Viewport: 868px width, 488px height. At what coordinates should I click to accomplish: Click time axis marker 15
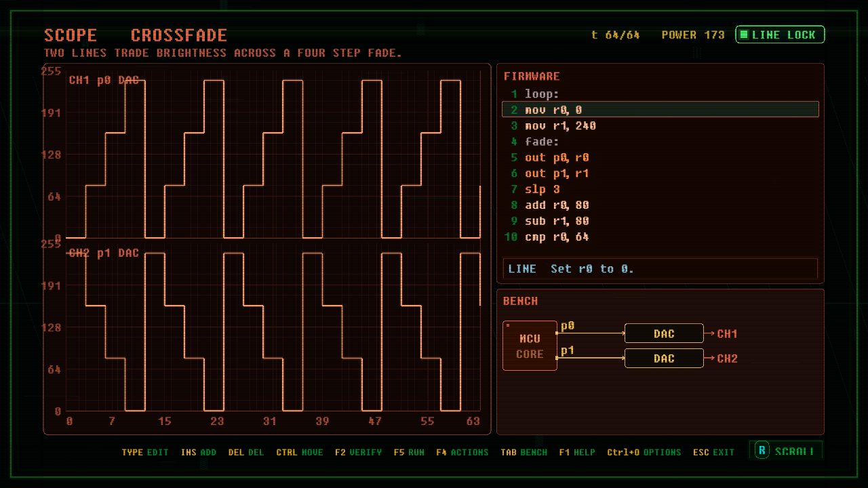(x=165, y=422)
